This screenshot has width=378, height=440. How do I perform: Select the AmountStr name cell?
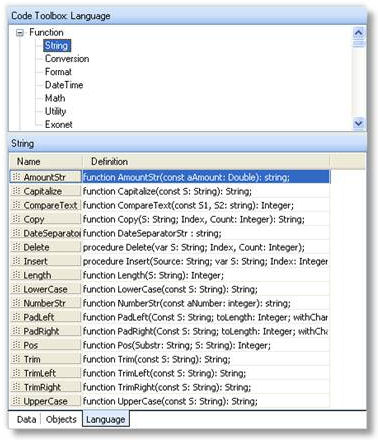46,177
